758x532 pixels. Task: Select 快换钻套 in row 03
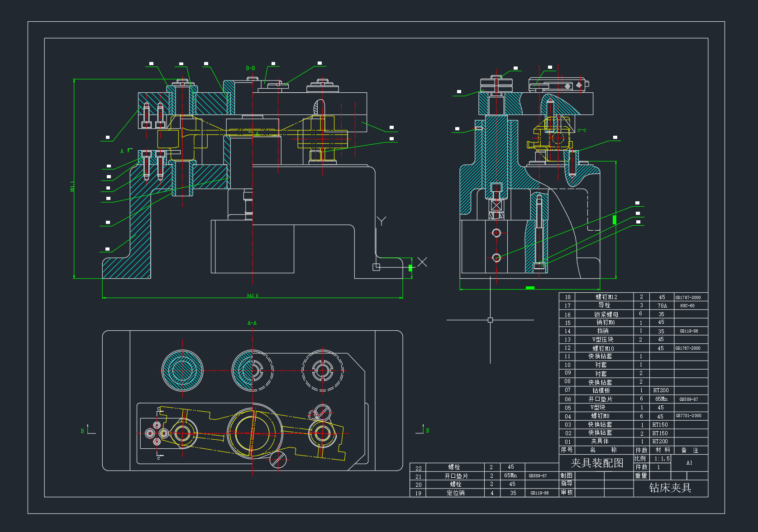(600, 425)
